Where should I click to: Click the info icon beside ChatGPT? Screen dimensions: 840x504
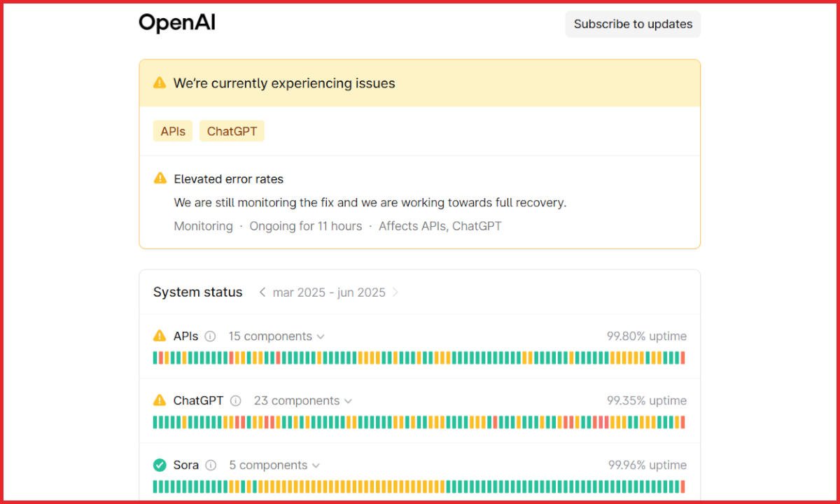tap(236, 400)
